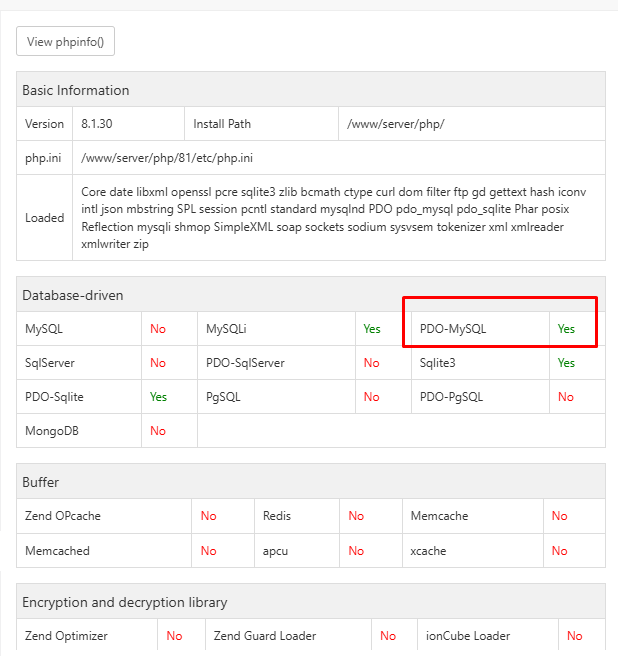Click the Database-driven section header
Screen dimensions: 618x656
pyautogui.click(x=73, y=295)
